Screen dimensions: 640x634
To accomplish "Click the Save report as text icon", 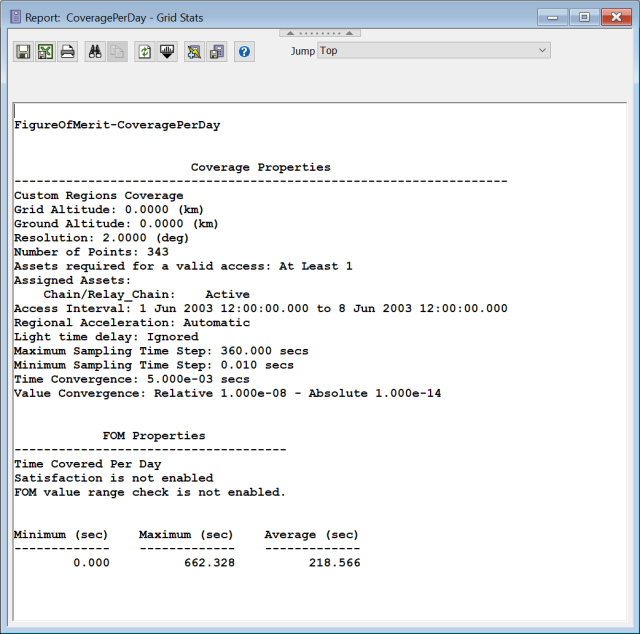I will pos(23,52).
